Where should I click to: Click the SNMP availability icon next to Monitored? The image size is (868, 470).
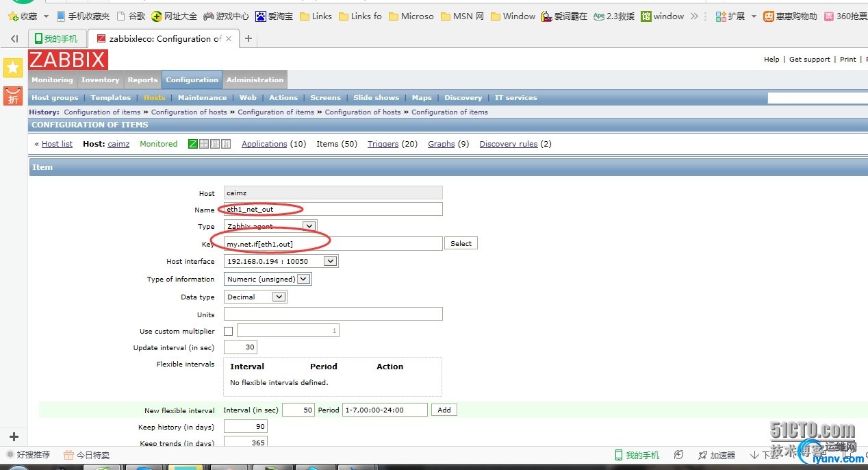204,144
